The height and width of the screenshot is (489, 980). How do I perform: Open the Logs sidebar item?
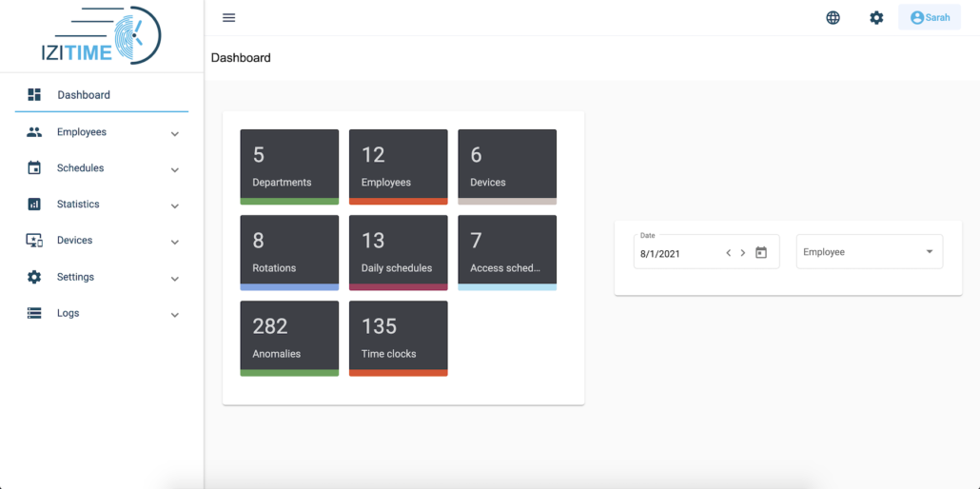102,313
